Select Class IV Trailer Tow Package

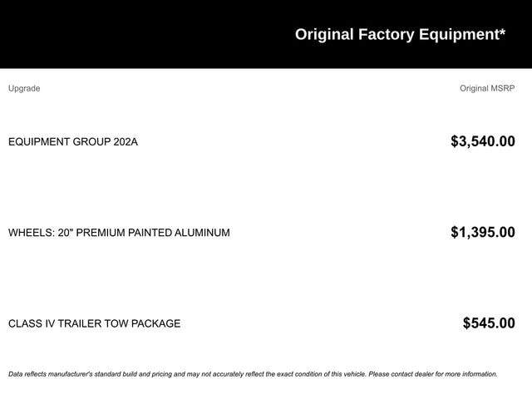94,323
